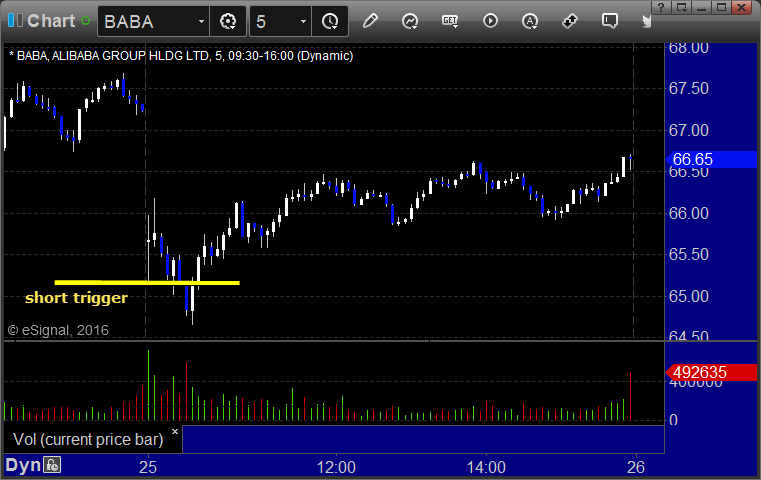
Task: Click the 26 date axis label
Action: tap(636, 467)
